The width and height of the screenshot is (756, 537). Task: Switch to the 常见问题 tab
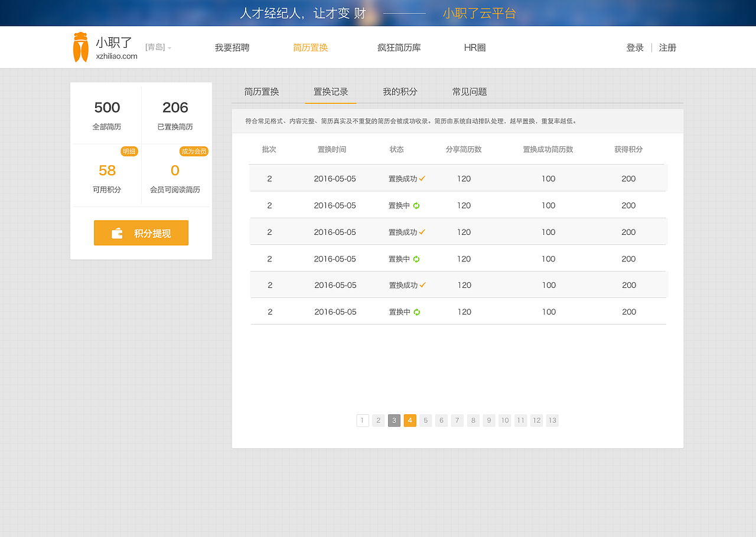tap(469, 91)
